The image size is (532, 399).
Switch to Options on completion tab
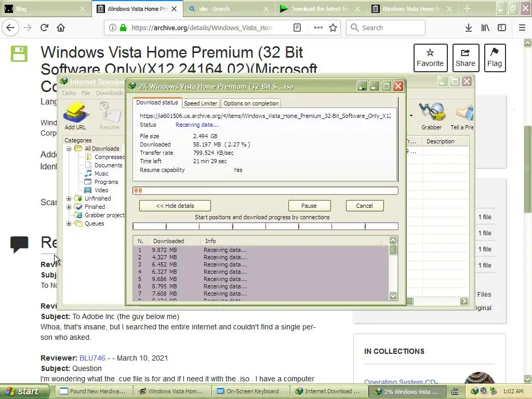[251, 103]
